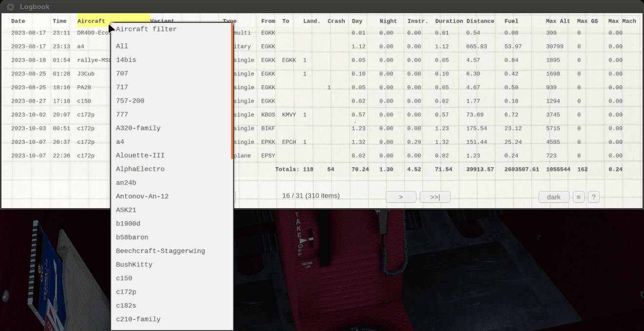Click the Max Mach column header
The height and width of the screenshot is (331, 644).
point(622,21)
